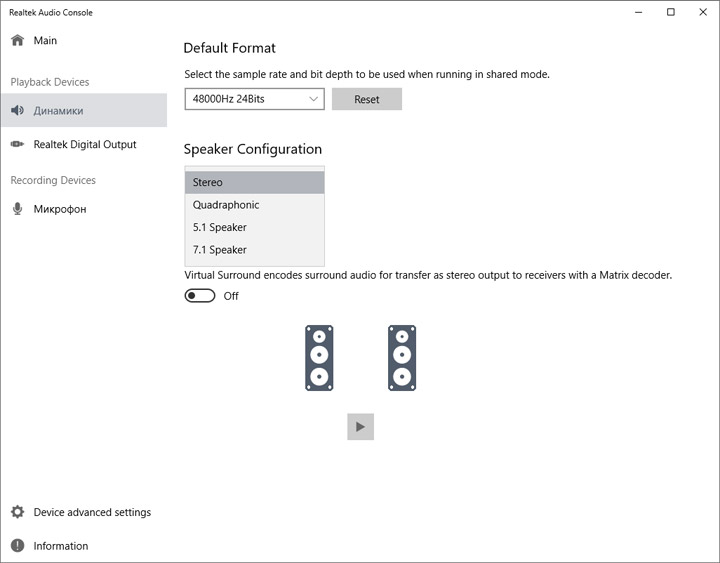Open the sample rate format dropdown
Screen dimensions: 720x563
255,99
